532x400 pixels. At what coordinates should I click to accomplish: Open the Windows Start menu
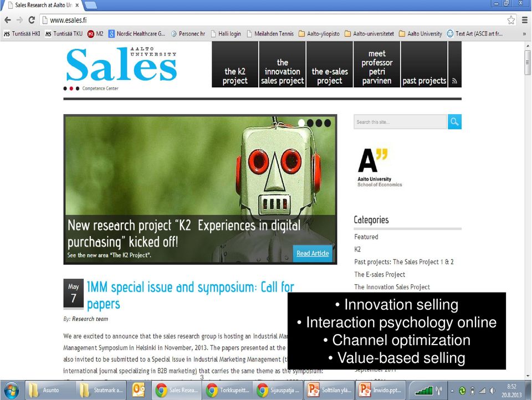11,391
